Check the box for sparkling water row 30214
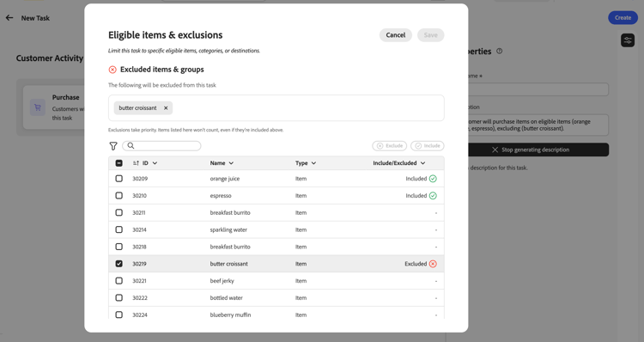The image size is (644, 342). coord(119,229)
